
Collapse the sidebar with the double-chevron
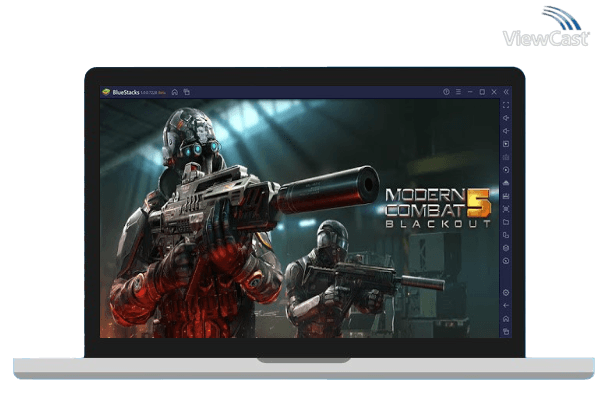[x=506, y=92]
